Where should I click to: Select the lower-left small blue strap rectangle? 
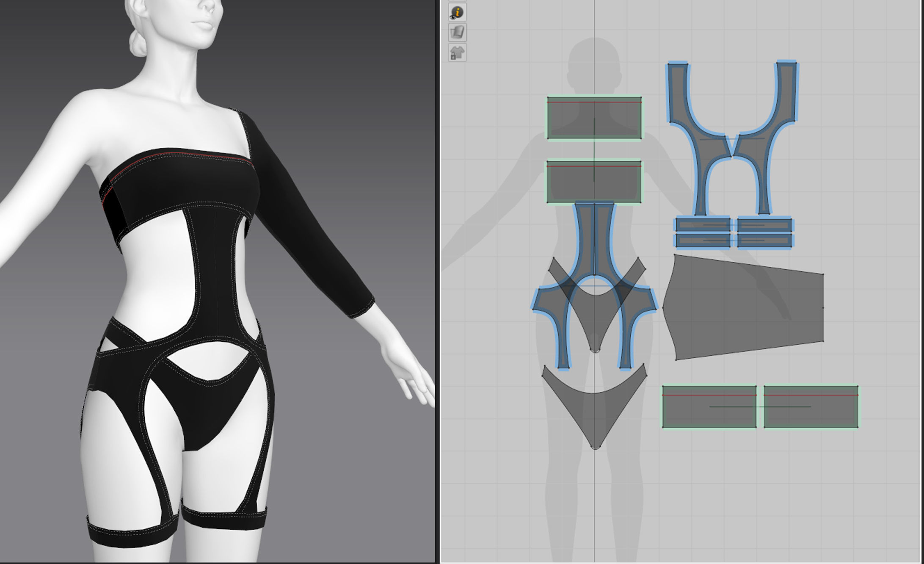[703, 241]
